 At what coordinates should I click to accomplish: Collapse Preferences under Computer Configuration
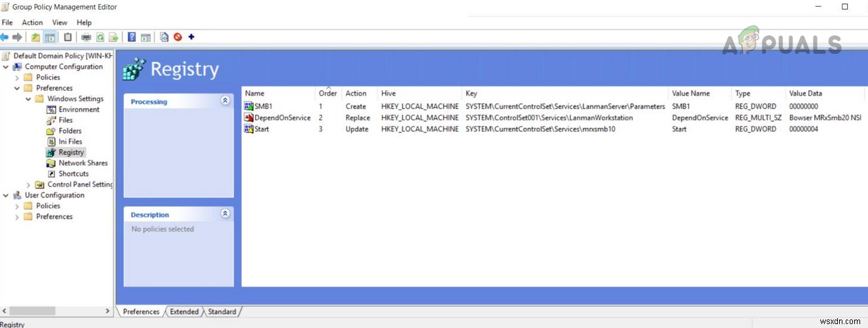coord(17,89)
